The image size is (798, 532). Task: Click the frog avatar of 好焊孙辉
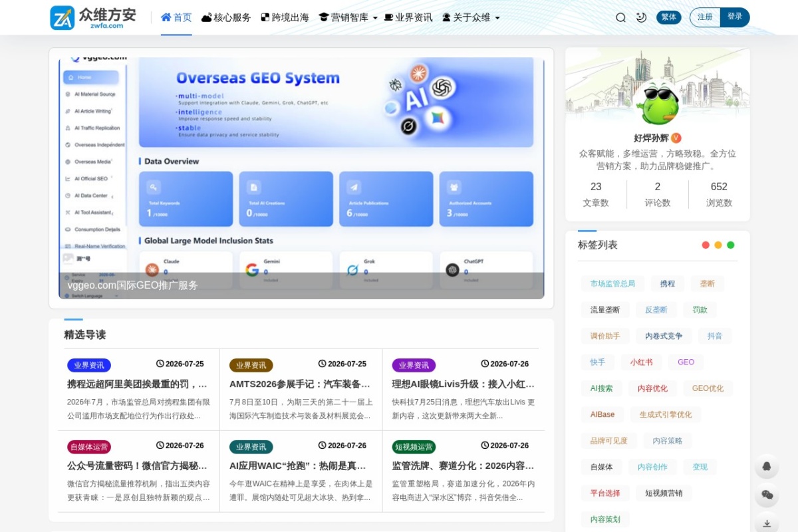(x=658, y=103)
